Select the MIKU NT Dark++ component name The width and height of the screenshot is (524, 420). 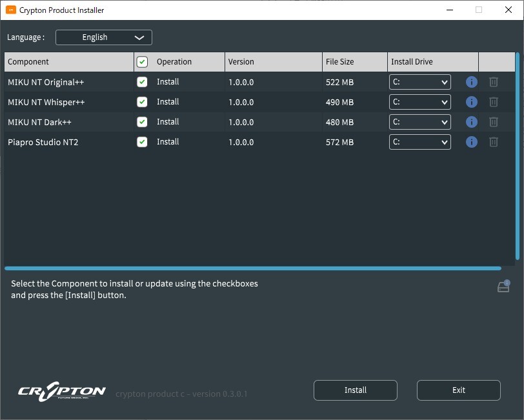pyautogui.click(x=39, y=123)
